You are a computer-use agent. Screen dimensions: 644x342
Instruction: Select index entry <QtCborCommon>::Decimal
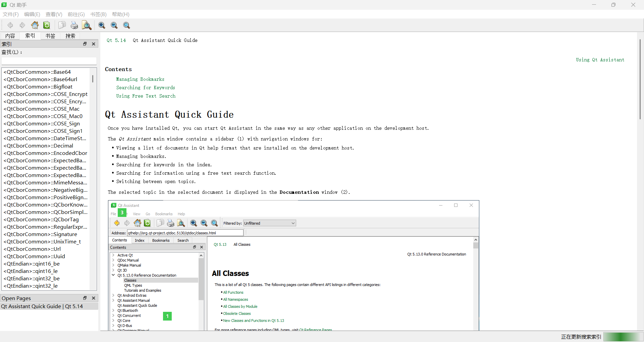coord(46,146)
